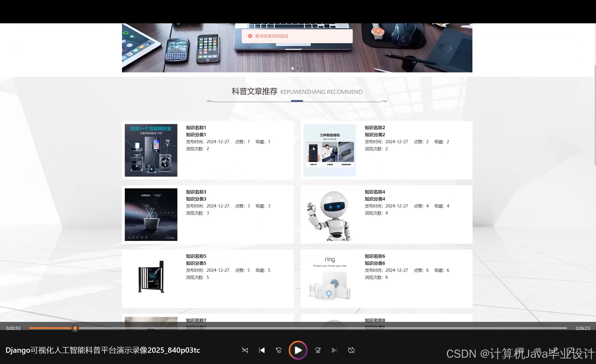Image resolution: width=596 pixels, height=364 pixels.
Task: Click 点赞: 5 in 知识名称5 card
Action: click(242, 270)
